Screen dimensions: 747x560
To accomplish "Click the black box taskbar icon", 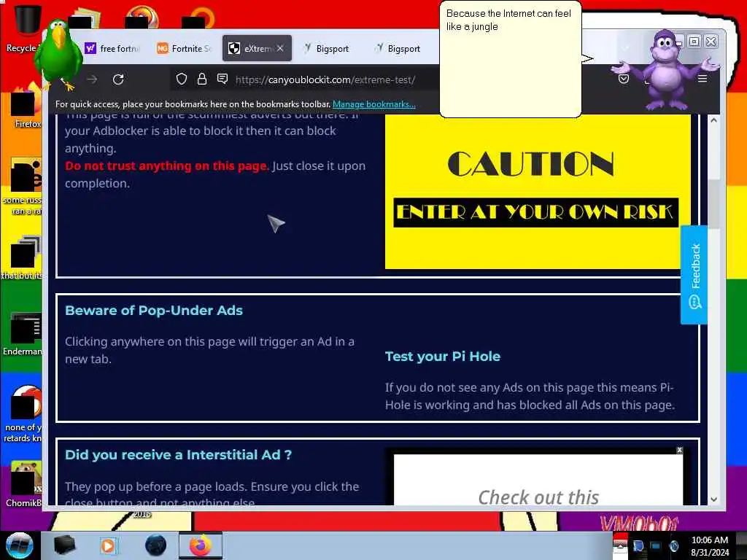I will (x=64, y=545).
